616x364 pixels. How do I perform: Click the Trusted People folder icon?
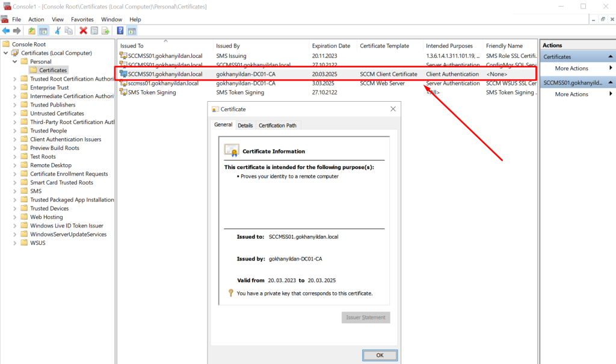24,131
